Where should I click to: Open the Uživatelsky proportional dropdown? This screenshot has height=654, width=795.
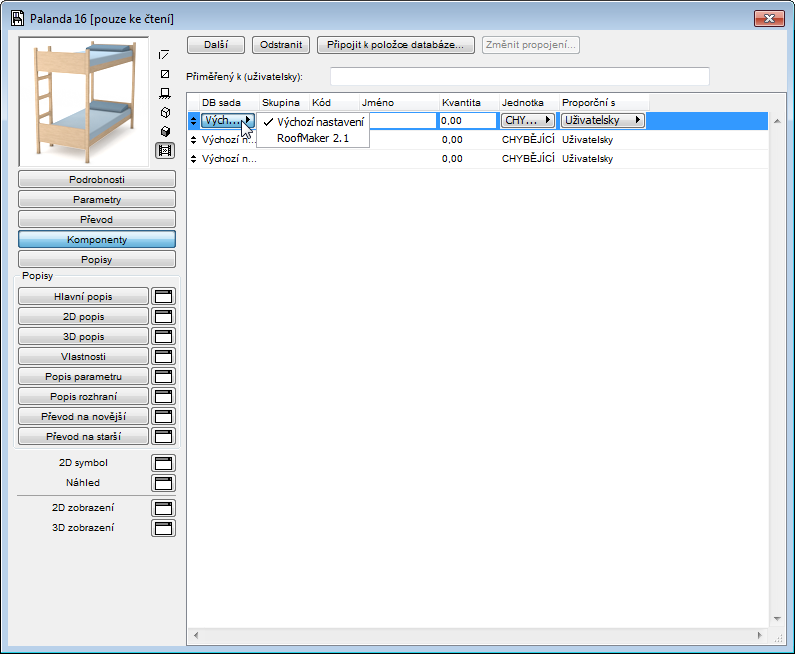click(603, 121)
